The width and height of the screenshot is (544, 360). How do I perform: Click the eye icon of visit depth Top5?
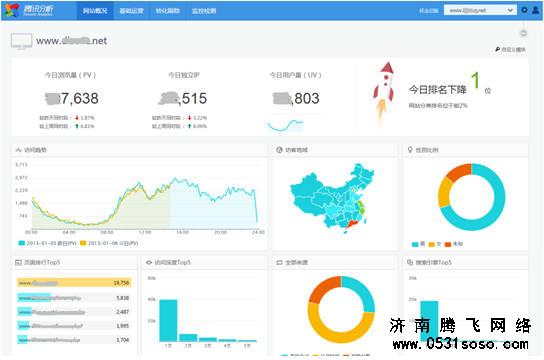(x=149, y=263)
